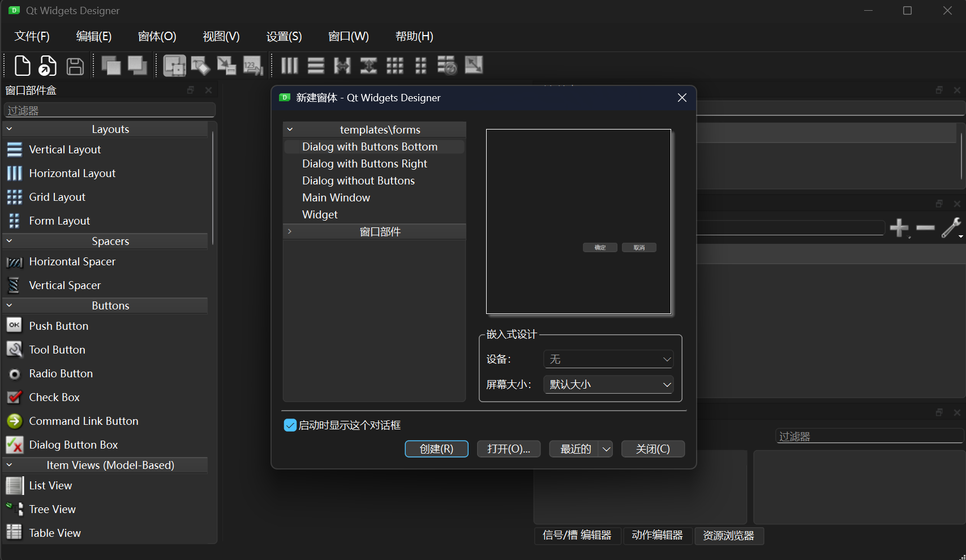The image size is (966, 560).
Task: Click the Save form toolbar icon
Action: pos(75,66)
